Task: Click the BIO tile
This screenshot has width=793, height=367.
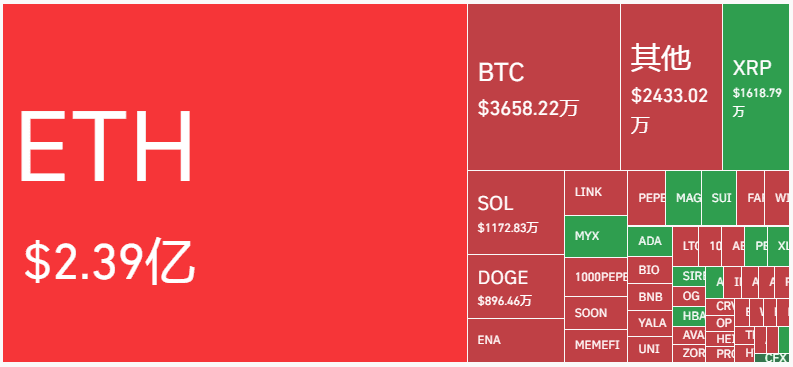Action: point(650,270)
